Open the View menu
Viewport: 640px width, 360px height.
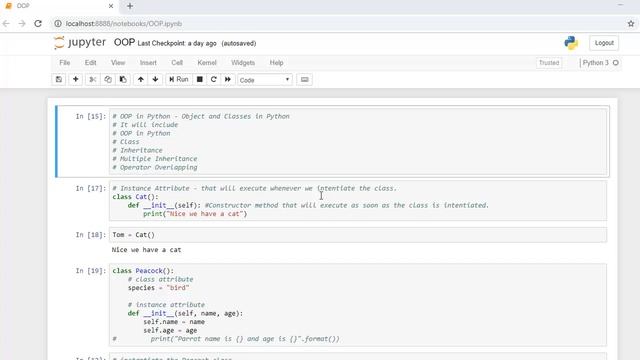coord(118,63)
